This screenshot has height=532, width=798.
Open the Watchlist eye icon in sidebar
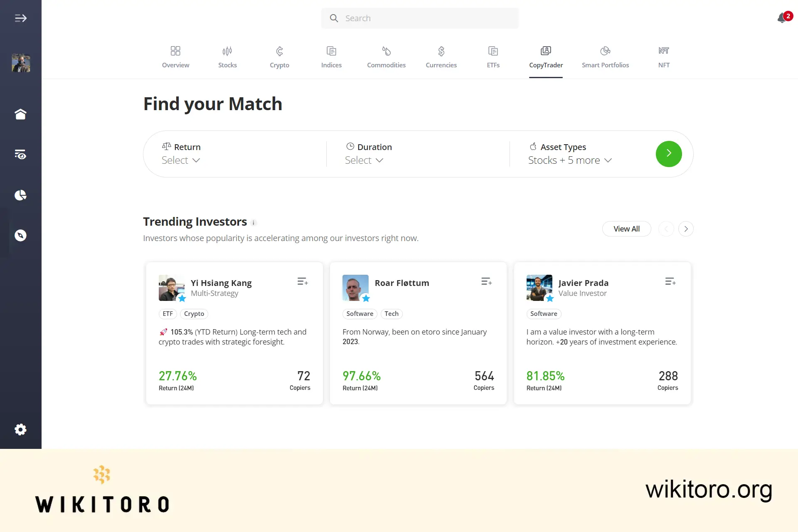point(20,155)
